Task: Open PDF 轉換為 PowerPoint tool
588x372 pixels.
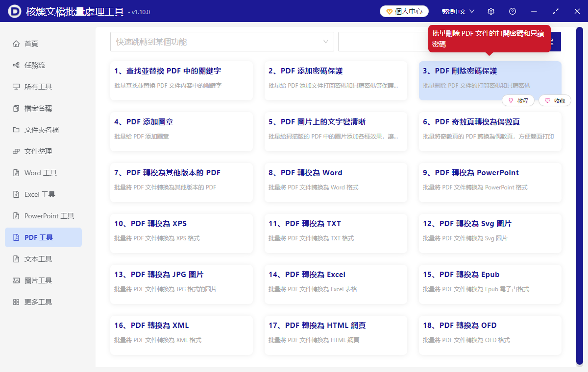Action: (x=490, y=183)
